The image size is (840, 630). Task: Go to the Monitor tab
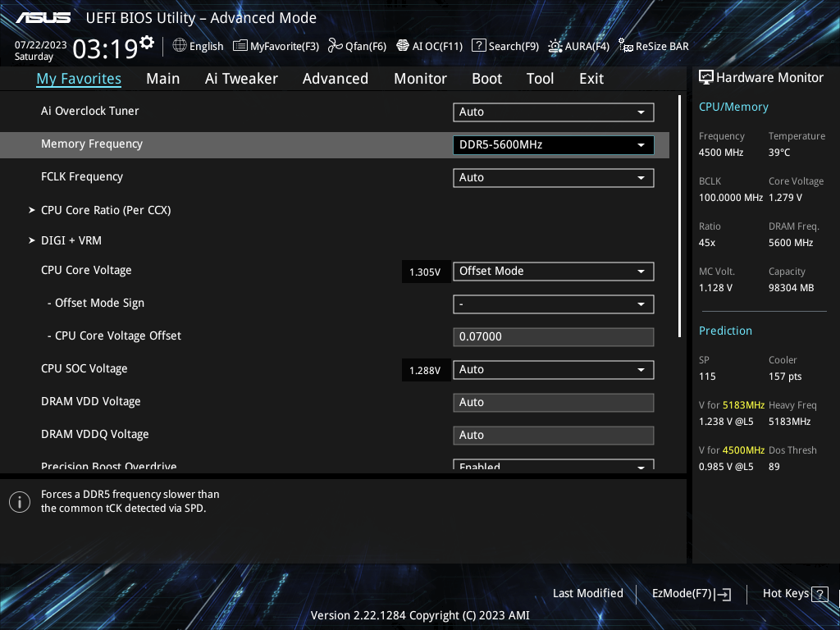click(420, 79)
